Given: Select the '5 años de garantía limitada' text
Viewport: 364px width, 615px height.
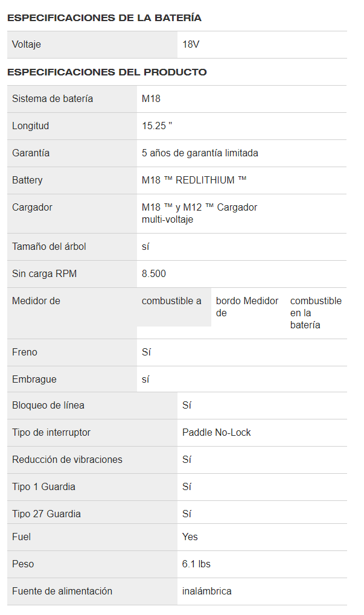Looking at the screenshot, I should tap(200, 153).
